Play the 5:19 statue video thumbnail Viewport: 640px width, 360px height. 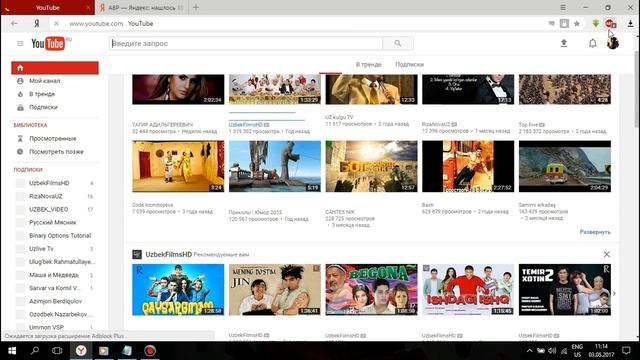(x=275, y=166)
